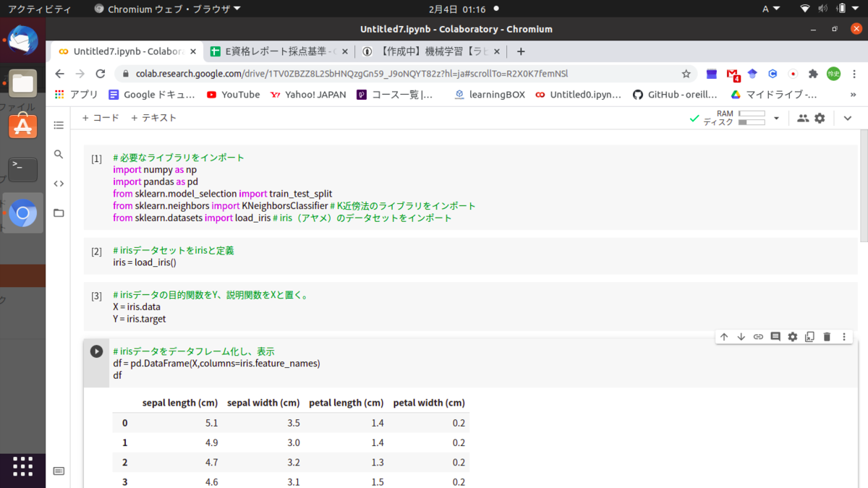Screen dimensions: 868x488
Task: Open a new browser tab
Action: coord(521,51)
